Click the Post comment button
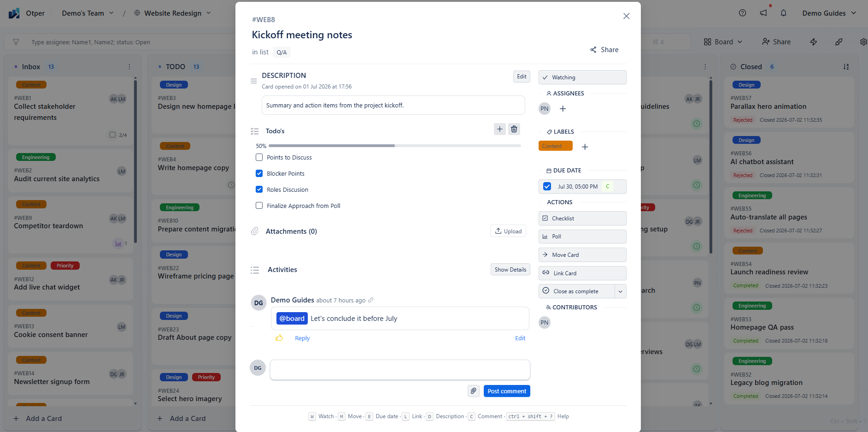 (507, 391)
